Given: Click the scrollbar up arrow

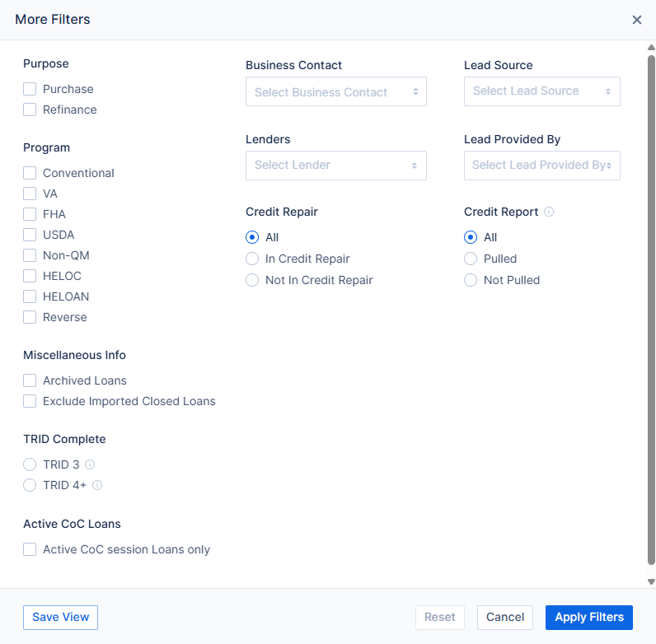Looking at the screenshot, I should point(651,48).
